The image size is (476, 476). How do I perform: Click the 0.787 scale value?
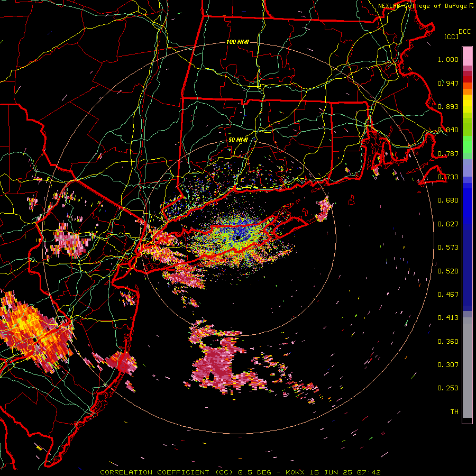click(448, 153)
